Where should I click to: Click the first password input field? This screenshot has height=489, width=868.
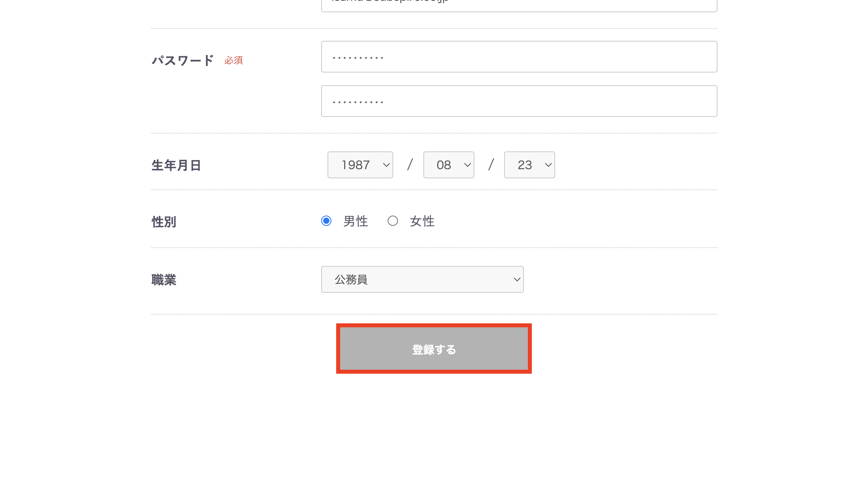519,57
